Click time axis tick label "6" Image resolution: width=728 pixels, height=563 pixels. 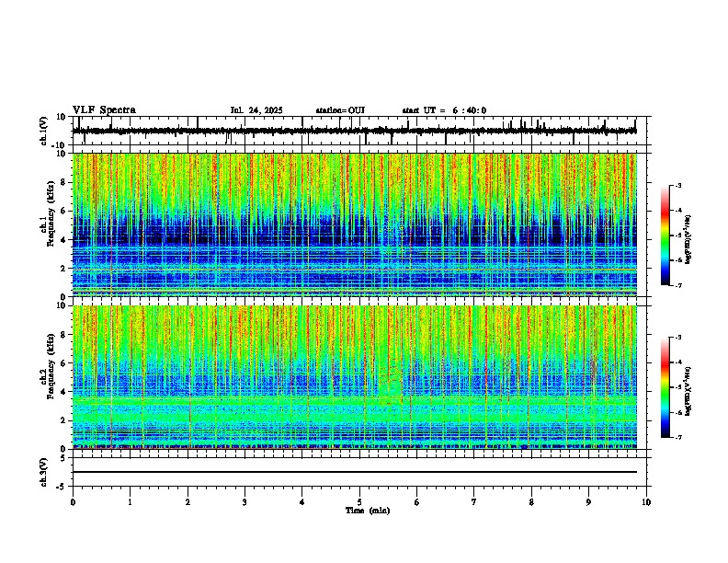(x=417, y=502)
